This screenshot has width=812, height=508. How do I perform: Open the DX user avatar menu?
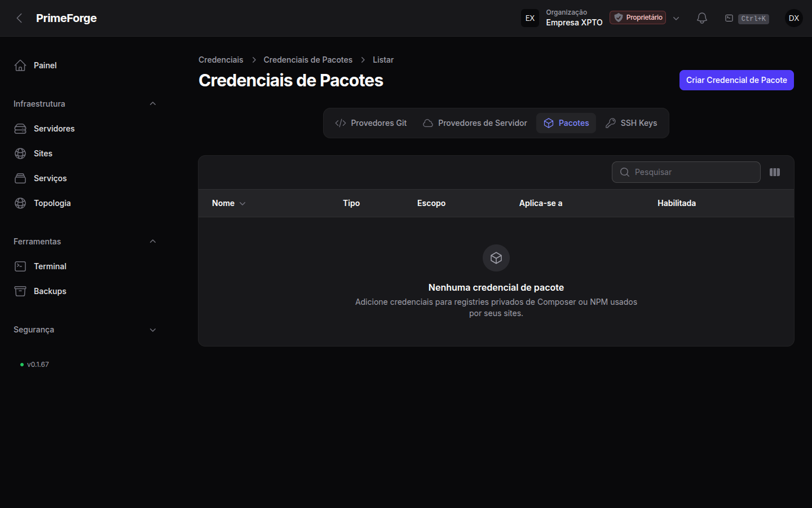click(x=794, y=18)
